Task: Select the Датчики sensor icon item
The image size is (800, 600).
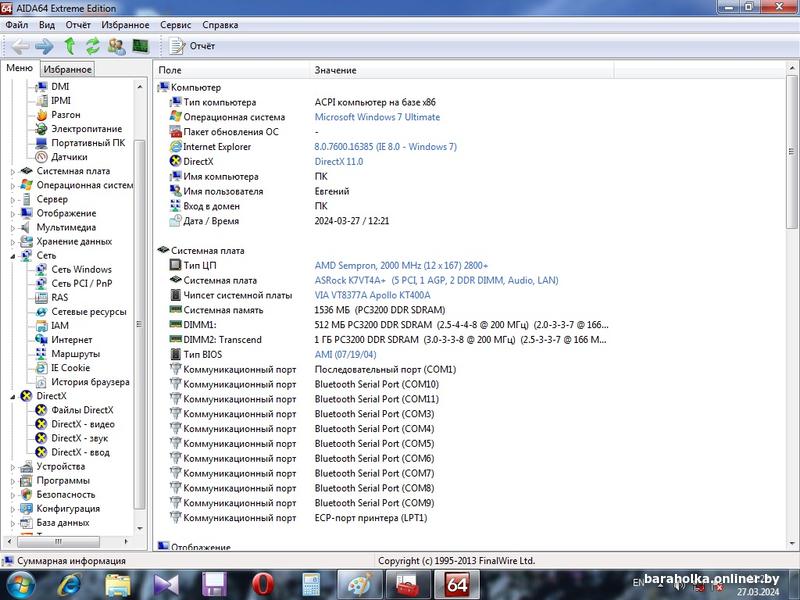Action: point(41,157)
